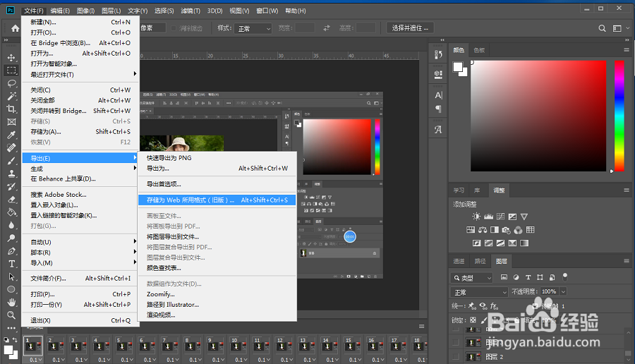
Task: Click lock transparent pixels icon
Action: [473, 320]
